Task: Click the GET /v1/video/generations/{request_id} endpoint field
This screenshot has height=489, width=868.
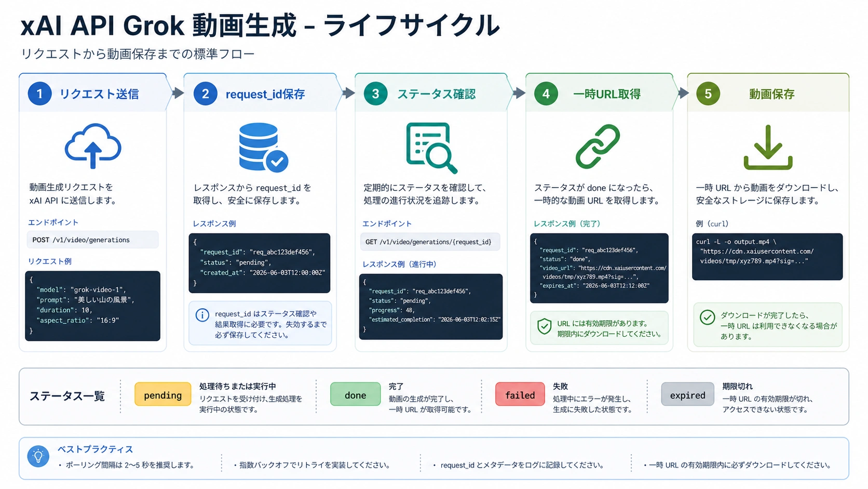Action: click(x=430, y=242)
